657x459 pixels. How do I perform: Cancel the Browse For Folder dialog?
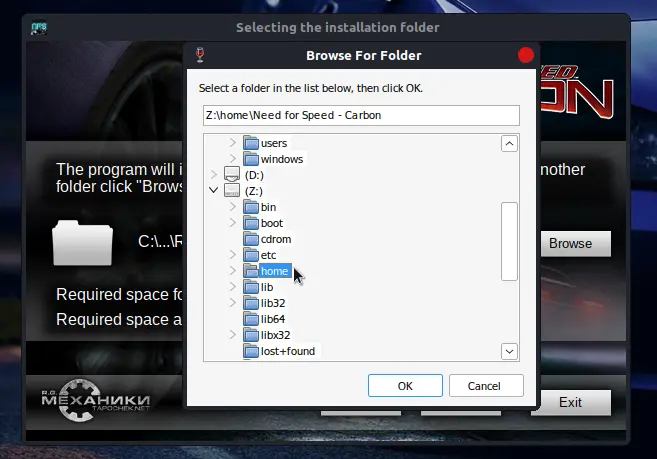click(x=486, y=386)
